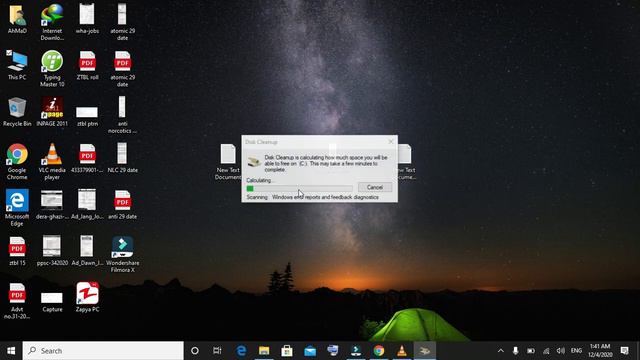Switch ENG input language indicator
This screenshot has width=640, height=360.
[x=576, y=351]
